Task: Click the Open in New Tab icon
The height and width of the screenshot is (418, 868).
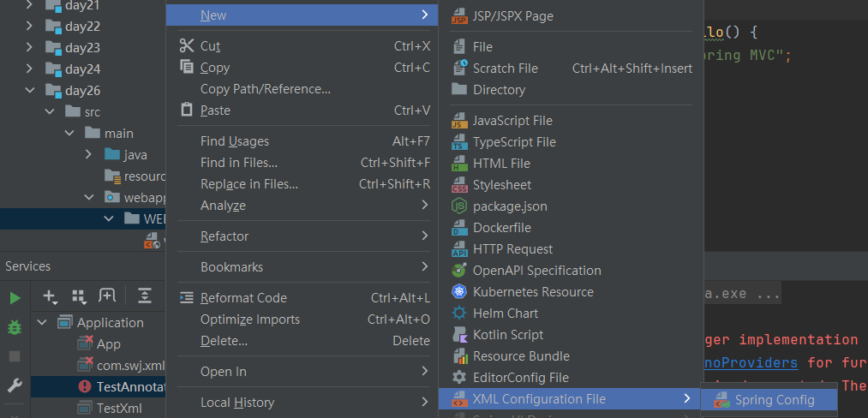Action: pyautogui.click(x=107, y=296)
